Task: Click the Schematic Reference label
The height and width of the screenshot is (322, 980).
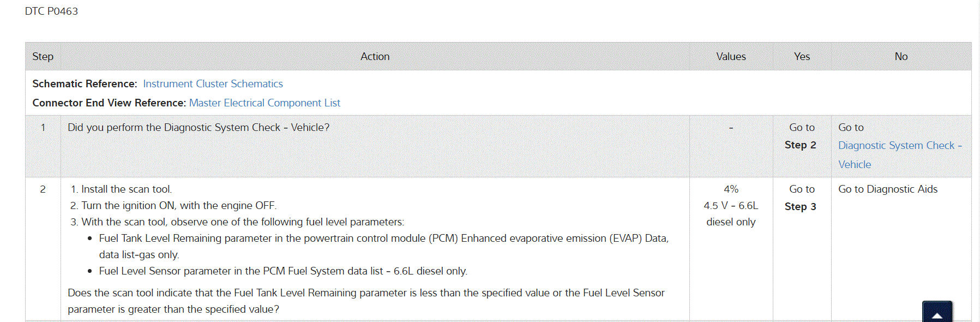Action: point(85,84)
